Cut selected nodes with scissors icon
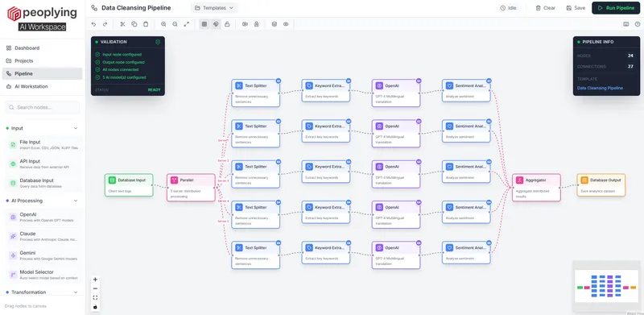644x315 pixels. [x=122, y=24]
